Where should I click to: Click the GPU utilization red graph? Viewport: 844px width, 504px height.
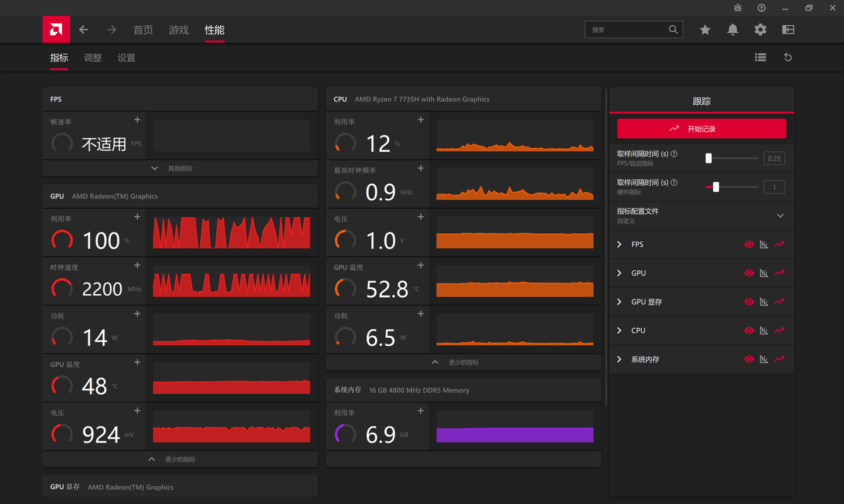click(232, 233)
